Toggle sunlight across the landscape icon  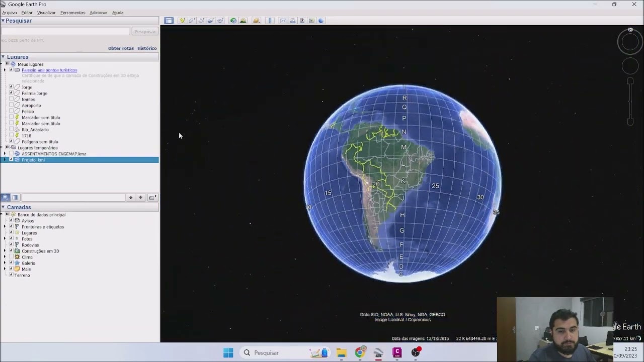(243, 21)
